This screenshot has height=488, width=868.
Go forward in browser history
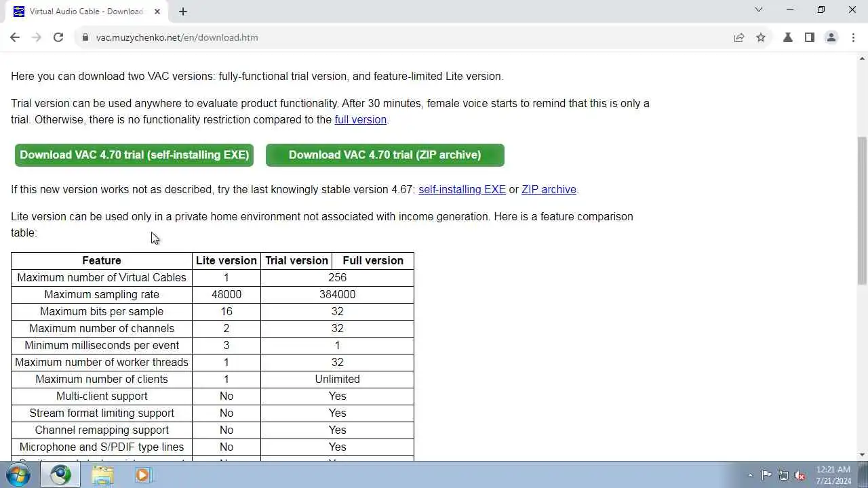point(37,37)
